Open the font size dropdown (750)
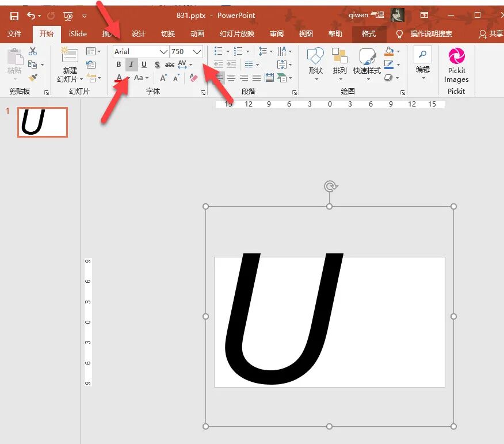 coord(197,51)
